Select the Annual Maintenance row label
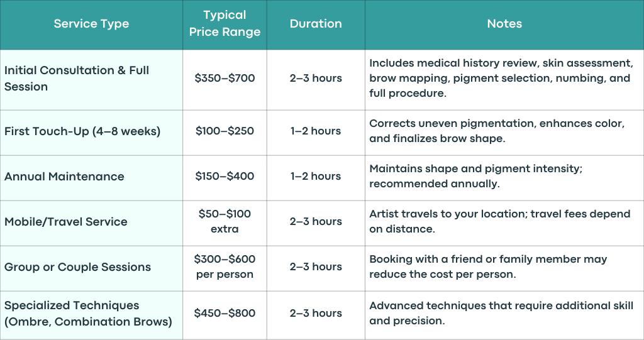Image resolution: width=644 pixels, height=340 pixels. [64, 177]
